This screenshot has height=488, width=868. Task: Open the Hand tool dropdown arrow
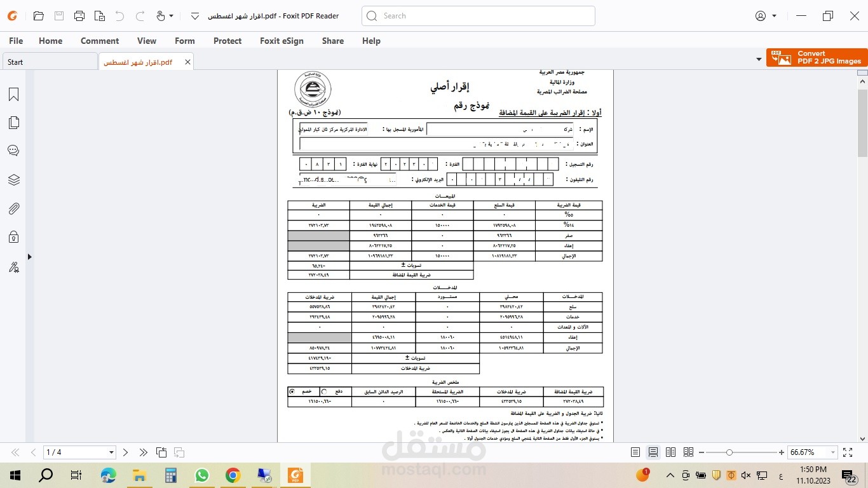tap(172, 16)
